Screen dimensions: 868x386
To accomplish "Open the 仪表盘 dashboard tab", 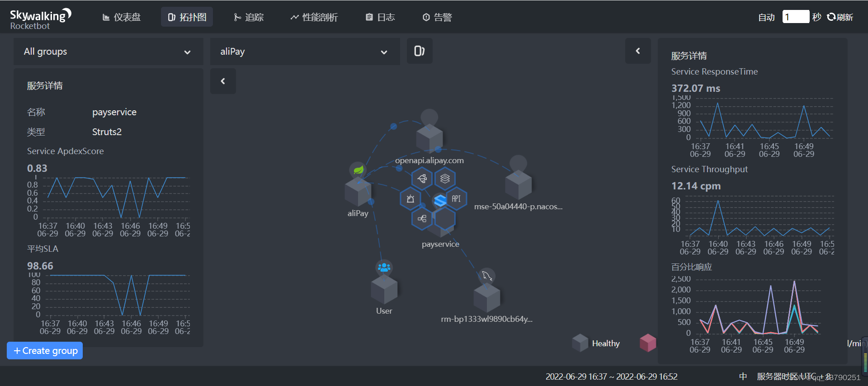I will tap(122, 17).
